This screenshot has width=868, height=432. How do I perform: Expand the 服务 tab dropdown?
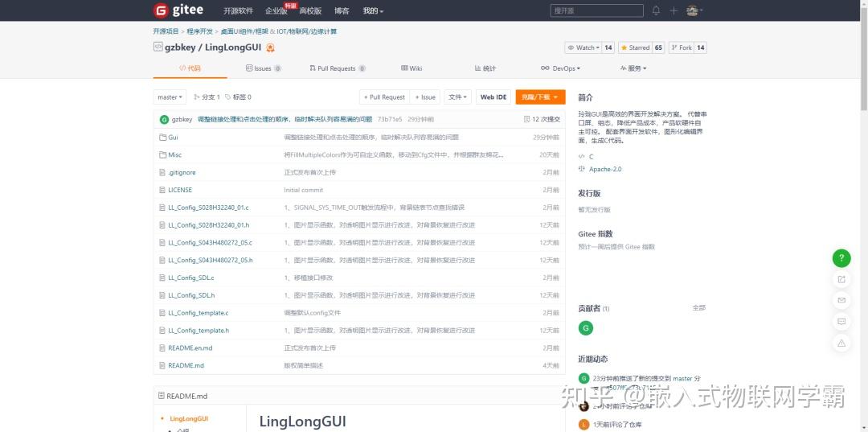point(633,68)
